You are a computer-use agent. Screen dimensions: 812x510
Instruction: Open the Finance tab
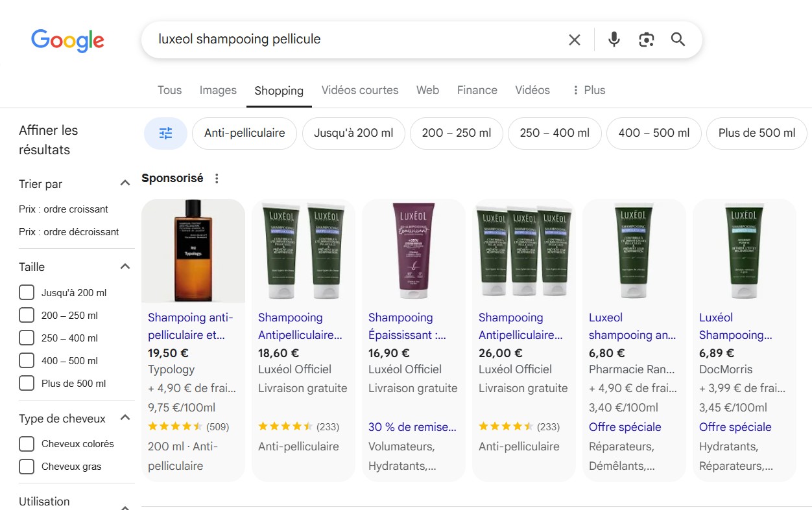pyautogui.click(x=477, y=90)
